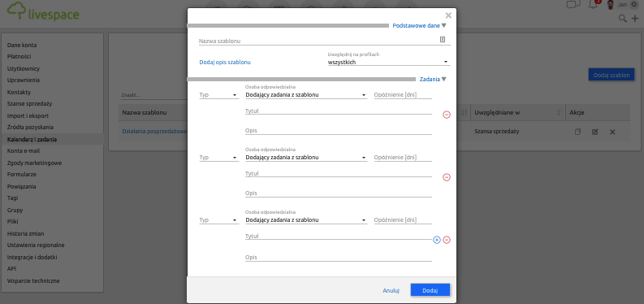Click Dodaj opis szablonu link

pos(225,62)
